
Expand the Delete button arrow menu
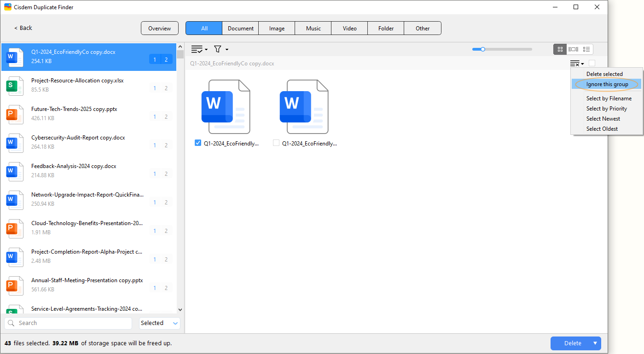coord(595,343)
